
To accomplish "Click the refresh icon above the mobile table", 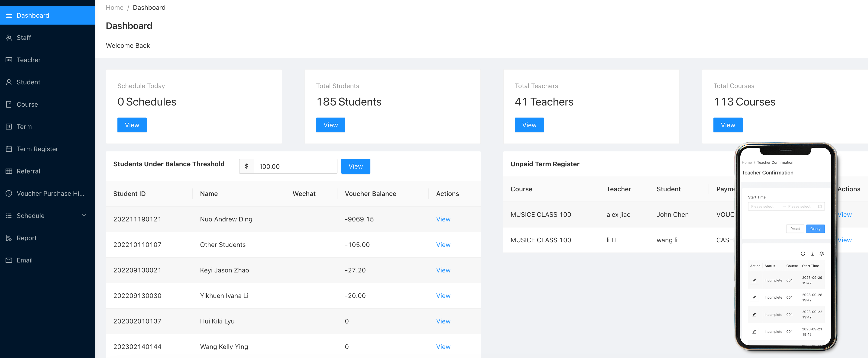I will (x=803, y=254).
